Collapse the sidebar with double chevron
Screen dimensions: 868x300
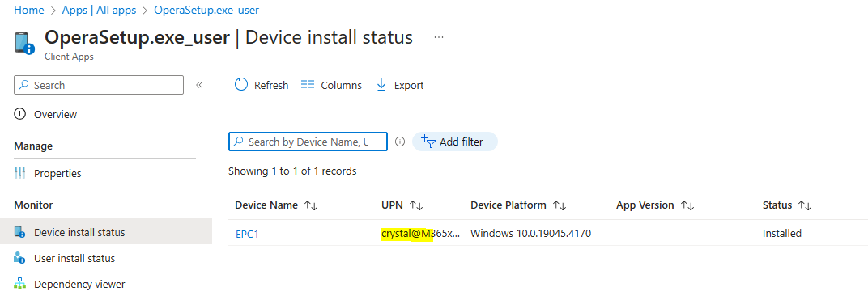point(199,85)
